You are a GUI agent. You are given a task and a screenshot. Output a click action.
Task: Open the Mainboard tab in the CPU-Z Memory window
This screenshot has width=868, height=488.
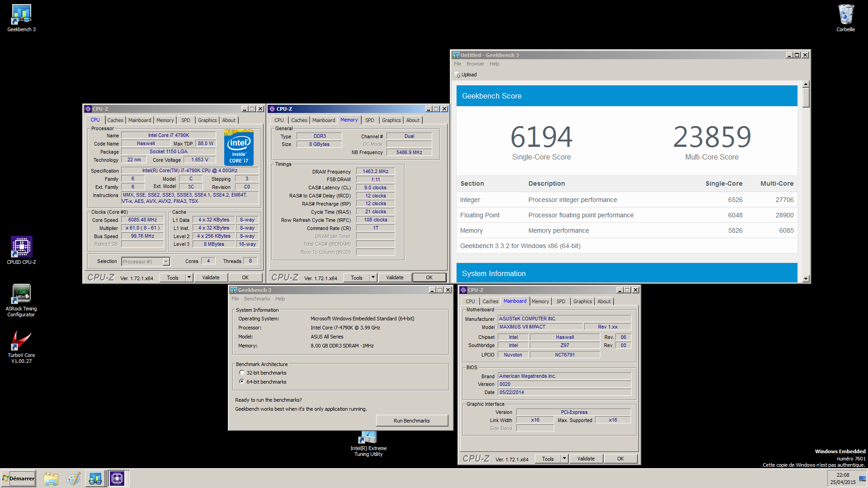[x=324, y=120]
